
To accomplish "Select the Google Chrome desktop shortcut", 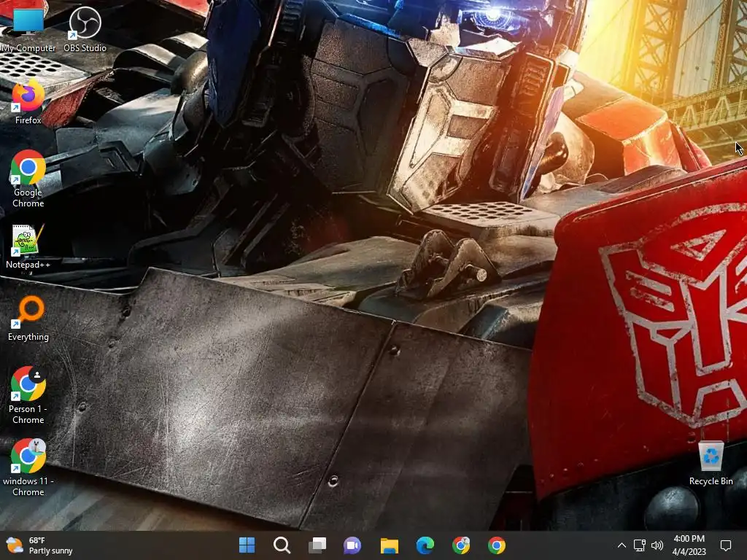I will pyautogui.click(x=28, y=179).
